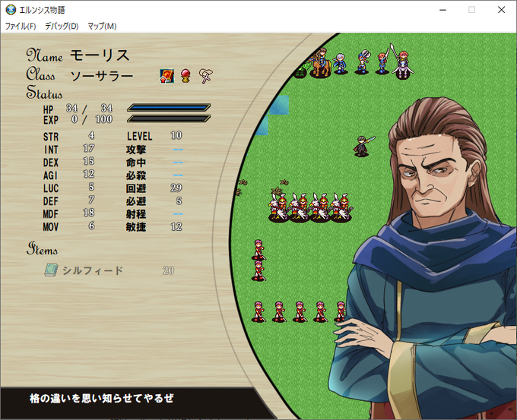This screenshot has height=420, width=517.
Task: Click the green book icon beside シルフィード
Action: pos(51,270)
